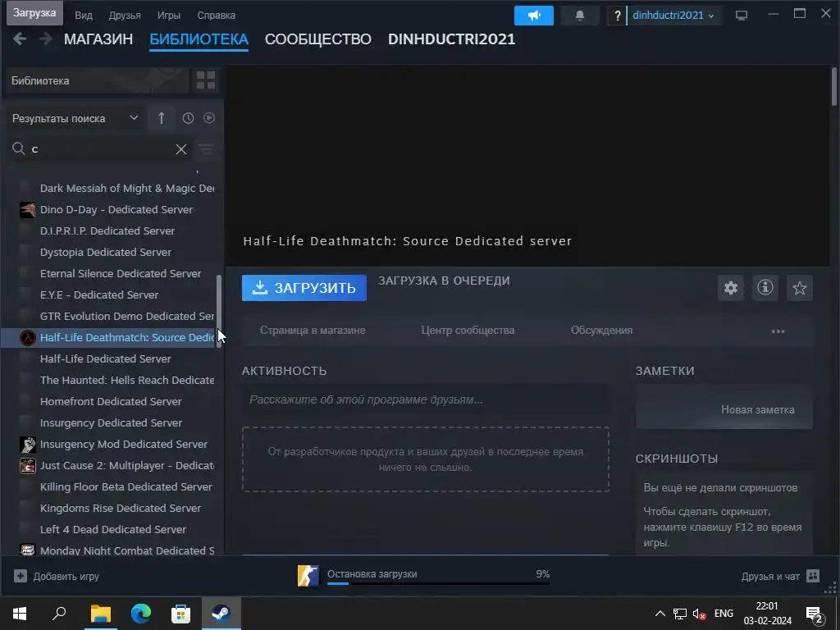The width and height of the screenshot is (840, 630).
Task: Open the Друзья menu
Action: coord(125,16)
